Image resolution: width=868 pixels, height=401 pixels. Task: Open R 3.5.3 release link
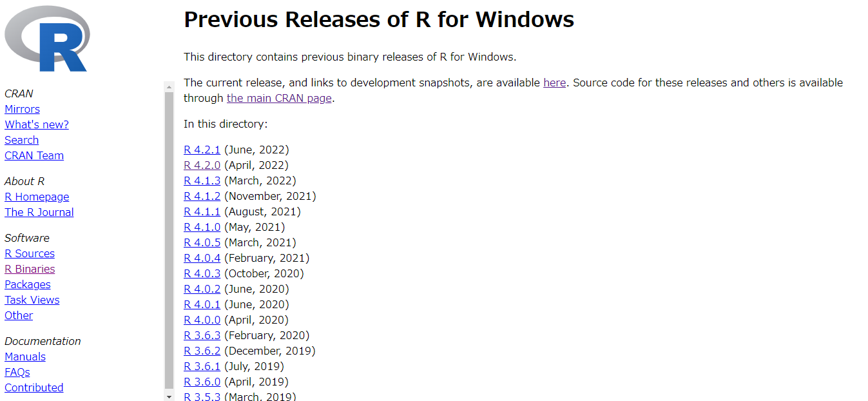pyautogui.click(x=202, y=396)
